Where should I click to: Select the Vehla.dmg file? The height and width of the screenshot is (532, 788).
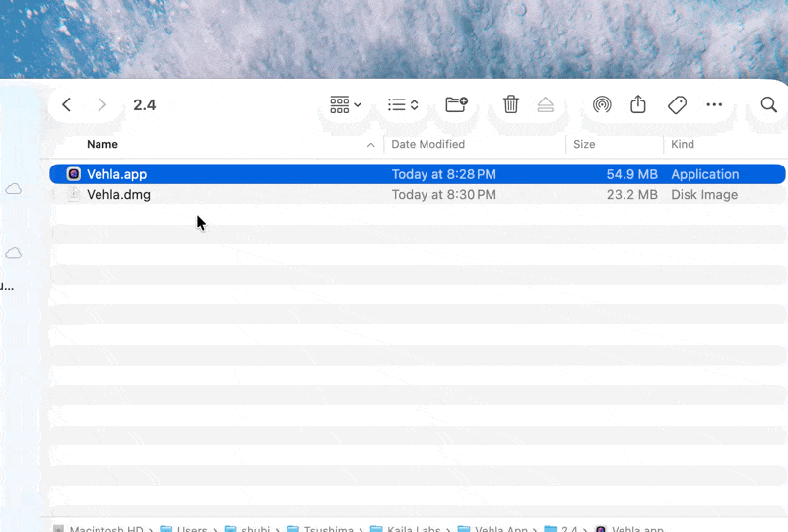click(118, 195)
